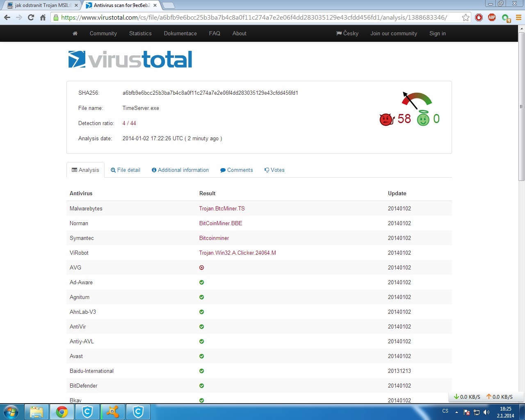Image resolution: width=525 pixels, height=420 pixels.
Task: Show hidden system tray icons
Action: (457, 412)
